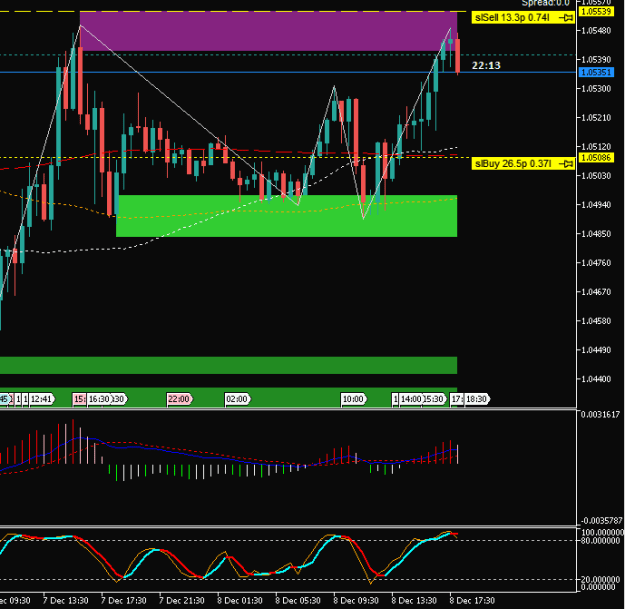Click the slSell 13.3p 0.74l order label
625x609 pixels.
tap(523, 18)
